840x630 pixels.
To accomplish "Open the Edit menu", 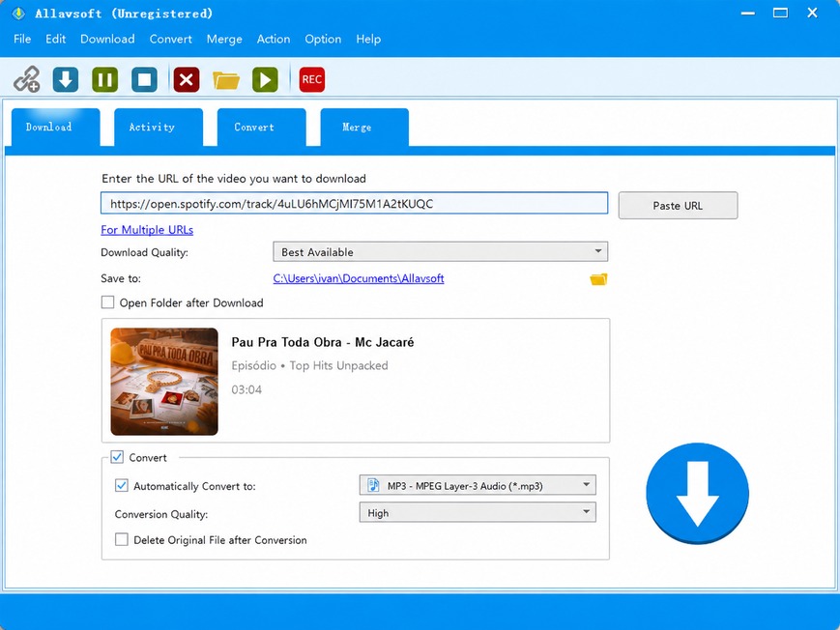I will point(55,39).
